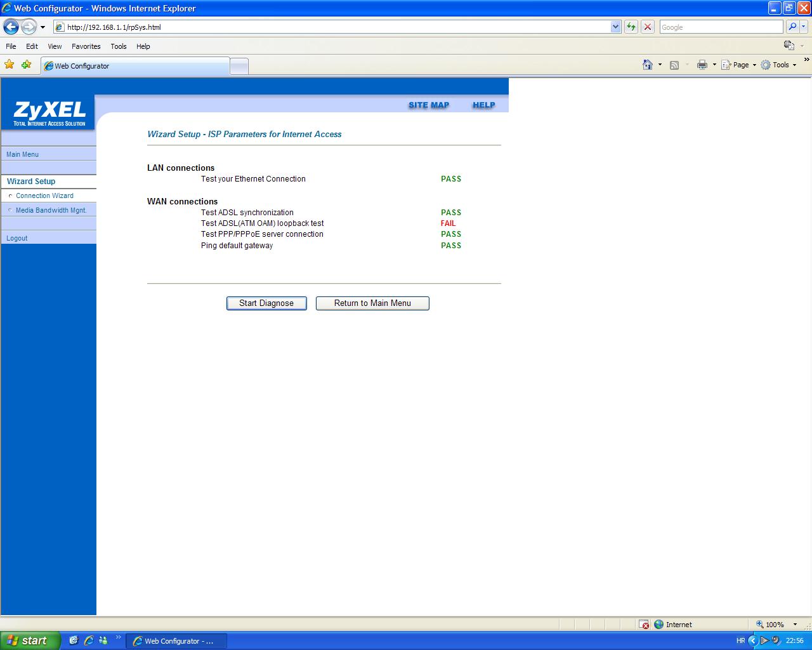This screenshot has width=812, height=650.
Task: Open the View menu
Action: click(55, 46)
